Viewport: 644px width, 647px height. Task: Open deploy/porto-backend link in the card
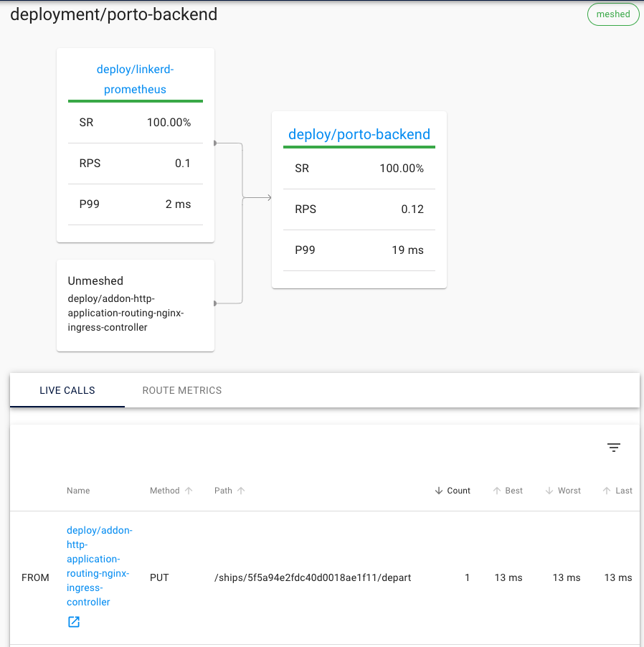pyautogui.click(x=359, y=134)
